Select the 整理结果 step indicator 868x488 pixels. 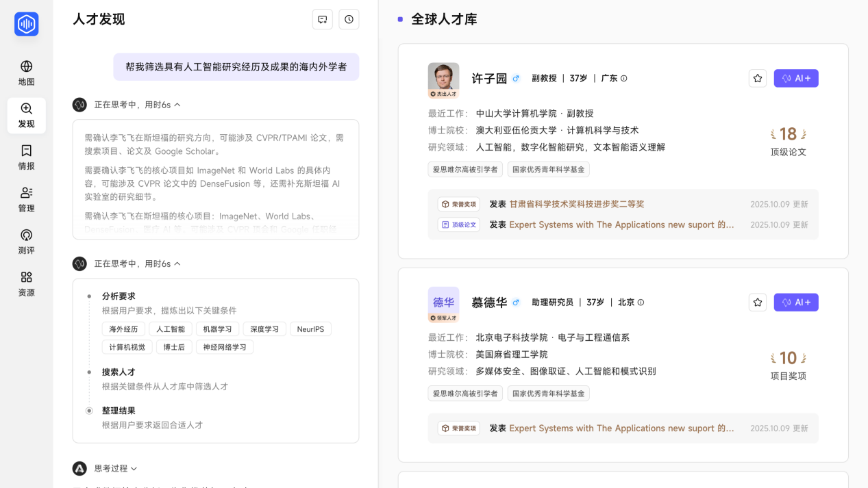coord(89,411)
